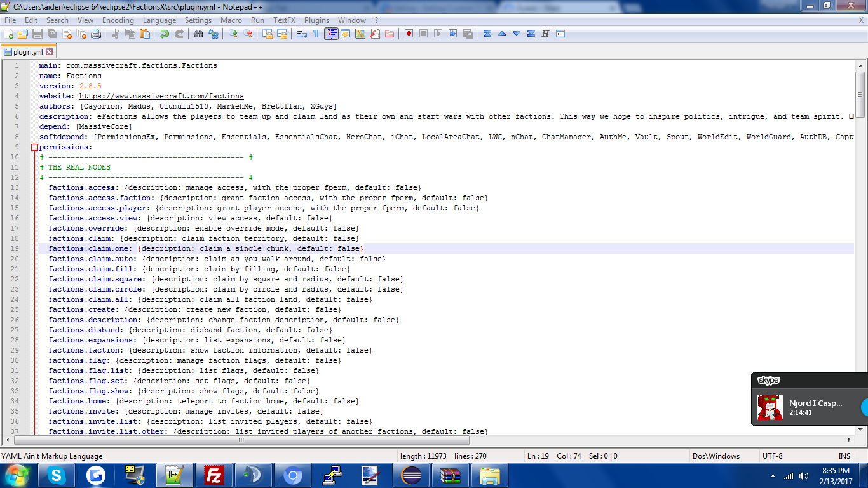Click the Windows Start button
Screen dimensions: 868x488
[x=17, y=475]
